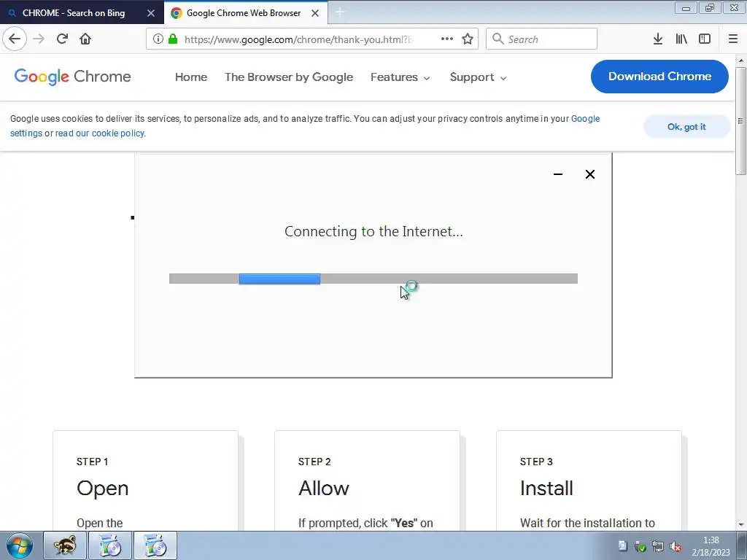
Task: Click the forward navigation arrow
Action: click(39, 39)
